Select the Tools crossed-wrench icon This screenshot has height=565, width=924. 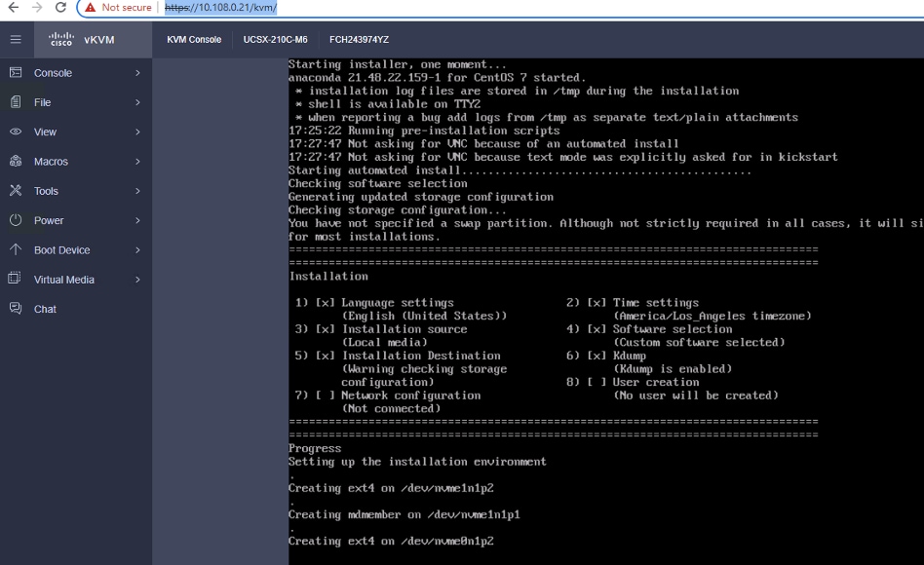tap(18, 191)
